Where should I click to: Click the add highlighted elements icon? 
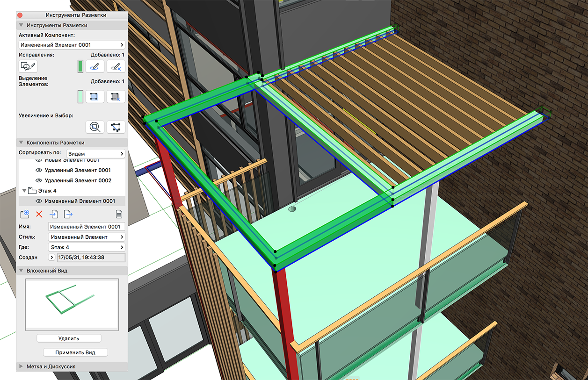click(x=95, y=97)
